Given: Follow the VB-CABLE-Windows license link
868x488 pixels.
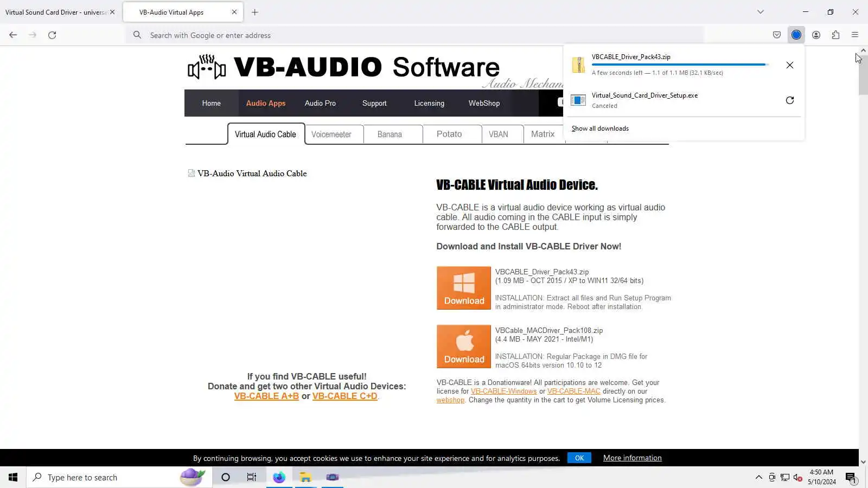Looking at the screenshot, I should coord(503,391).
